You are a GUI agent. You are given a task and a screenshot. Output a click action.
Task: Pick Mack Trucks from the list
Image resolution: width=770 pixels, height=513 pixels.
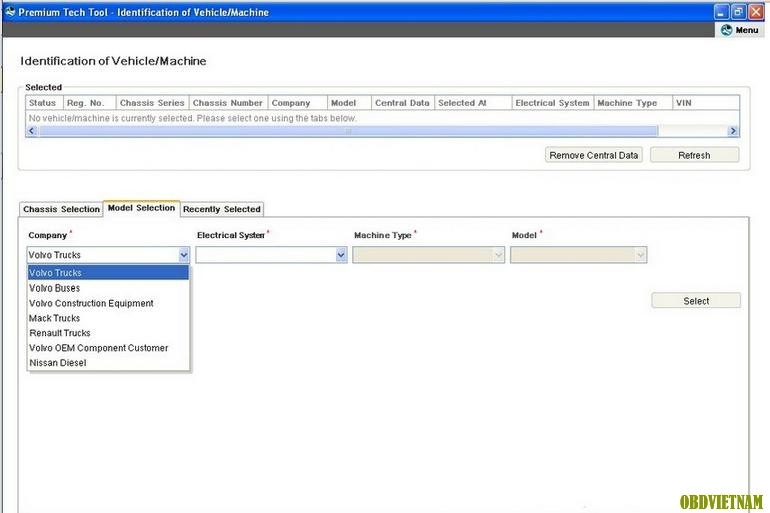coord(108,318)
